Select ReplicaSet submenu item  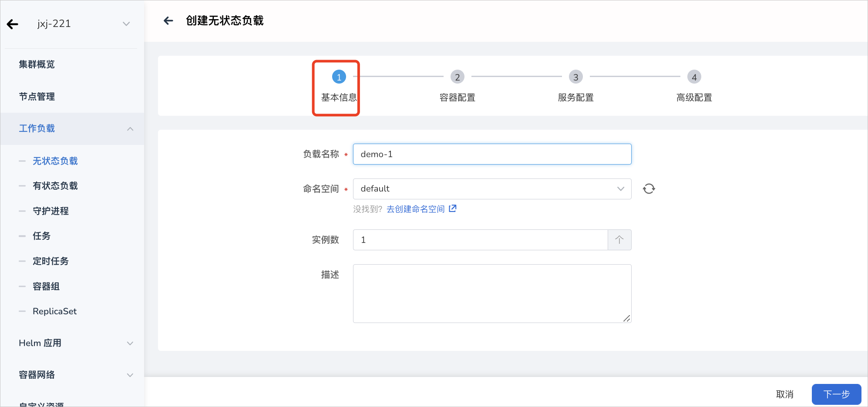point(54,311)
